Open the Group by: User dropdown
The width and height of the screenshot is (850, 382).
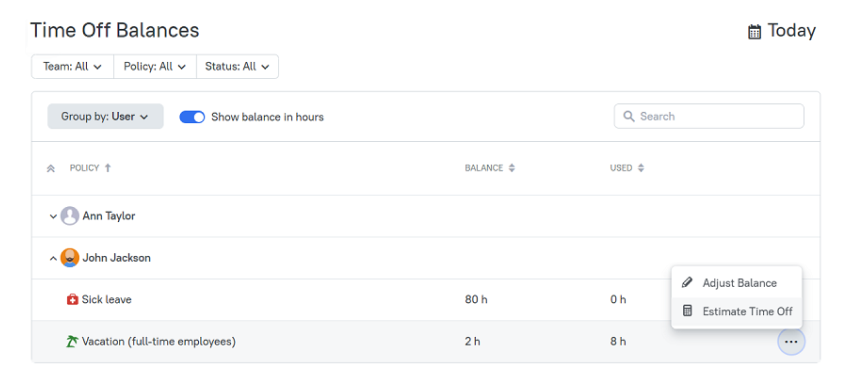[x=105, y=116]
